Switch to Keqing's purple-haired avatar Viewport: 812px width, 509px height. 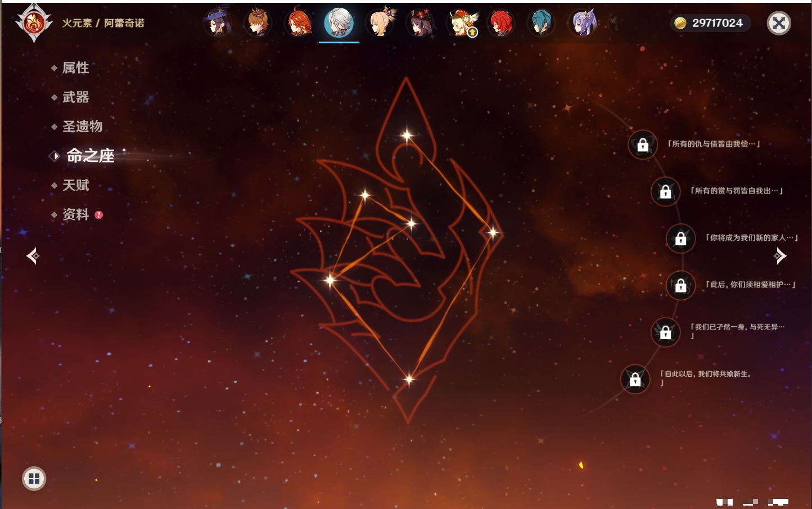(583, 23)
